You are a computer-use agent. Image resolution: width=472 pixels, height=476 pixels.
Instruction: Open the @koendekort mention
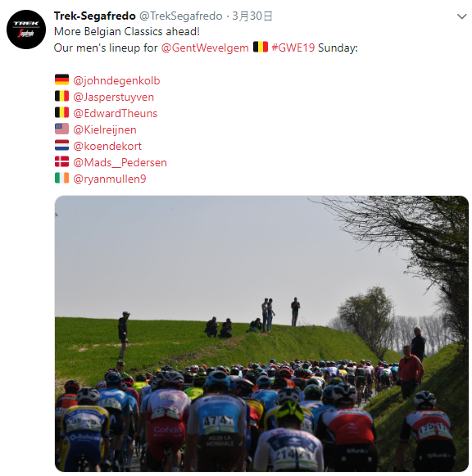click(107, 147)
